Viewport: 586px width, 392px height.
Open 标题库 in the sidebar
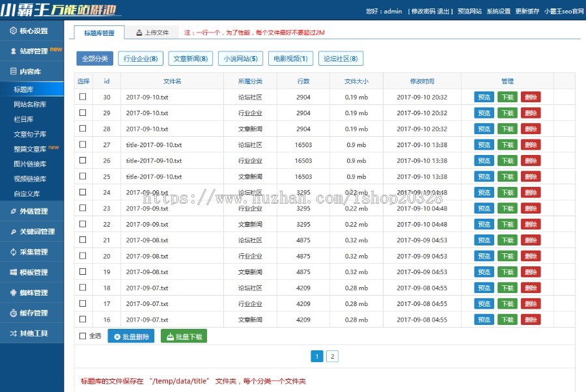(32, 89)
